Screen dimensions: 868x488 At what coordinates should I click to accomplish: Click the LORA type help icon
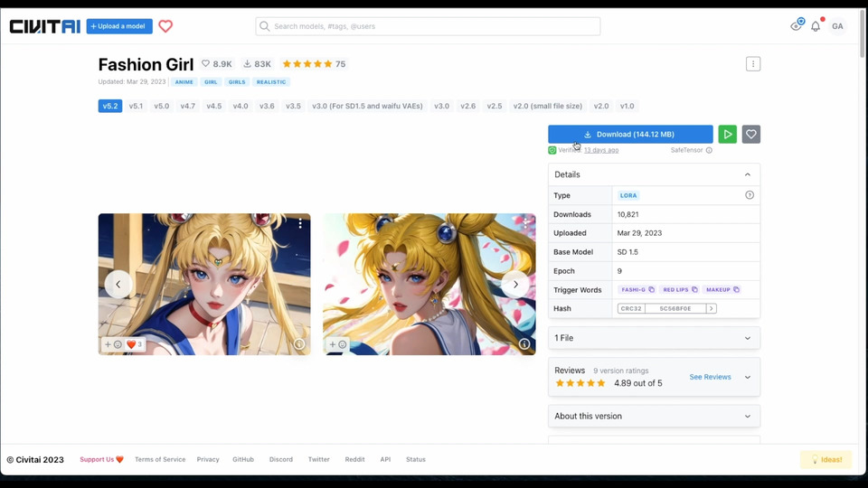[x=750, y=195]
